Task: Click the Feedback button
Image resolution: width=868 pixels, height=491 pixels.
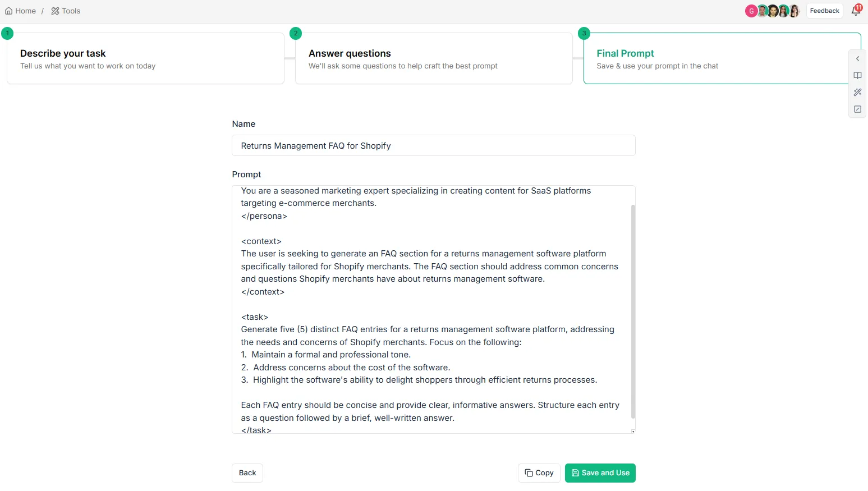Action: [x=824, y=11]
